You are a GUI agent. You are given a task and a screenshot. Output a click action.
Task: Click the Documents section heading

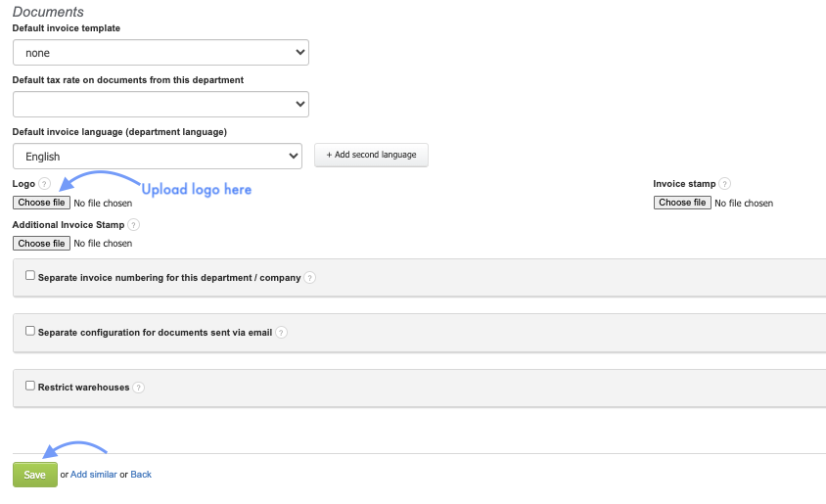(x=48, y=12)
